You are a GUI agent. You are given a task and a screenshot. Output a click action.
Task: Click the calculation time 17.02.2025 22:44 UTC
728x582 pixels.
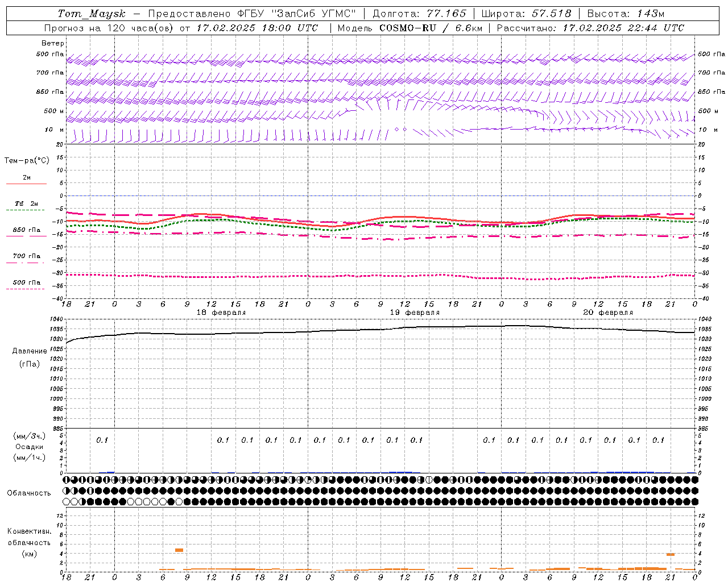point(623,28)
